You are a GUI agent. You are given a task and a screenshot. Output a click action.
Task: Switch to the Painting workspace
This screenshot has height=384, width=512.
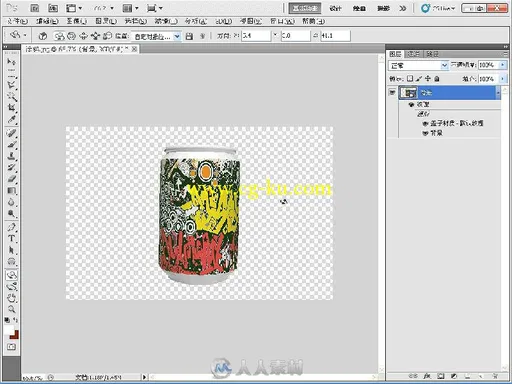(x=359, y=8)
